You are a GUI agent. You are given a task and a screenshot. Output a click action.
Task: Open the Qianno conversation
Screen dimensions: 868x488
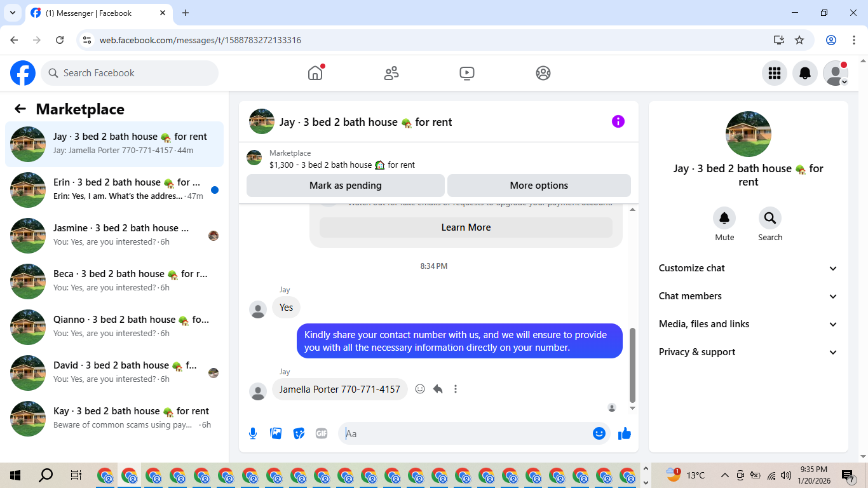click(114, 327)
